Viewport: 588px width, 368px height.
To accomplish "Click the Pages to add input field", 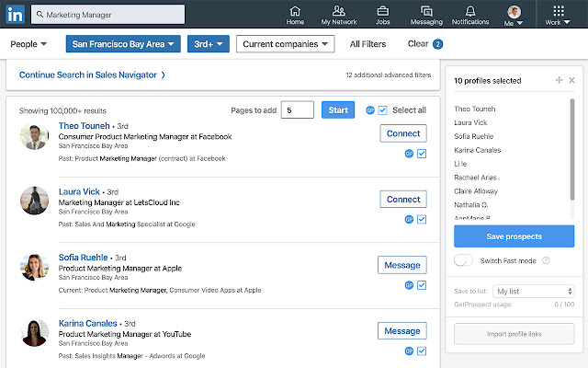I will tap(298, 110).
